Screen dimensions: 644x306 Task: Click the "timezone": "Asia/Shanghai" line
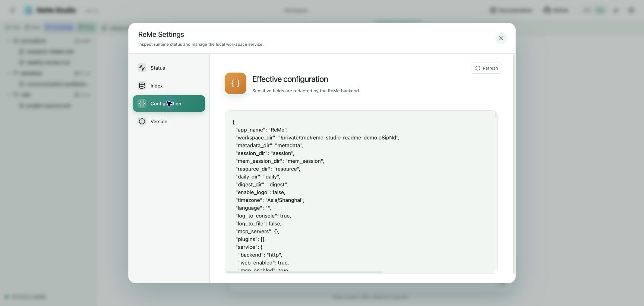tap(270, 200)
